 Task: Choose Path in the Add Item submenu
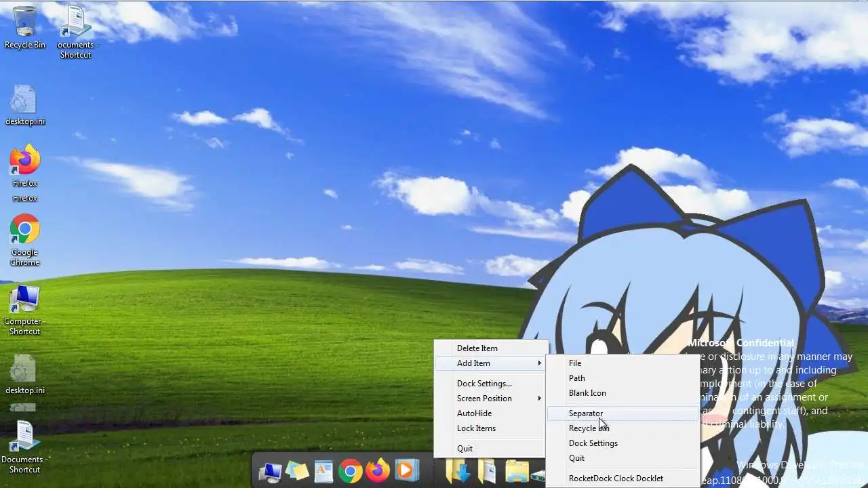click(623, 378)
